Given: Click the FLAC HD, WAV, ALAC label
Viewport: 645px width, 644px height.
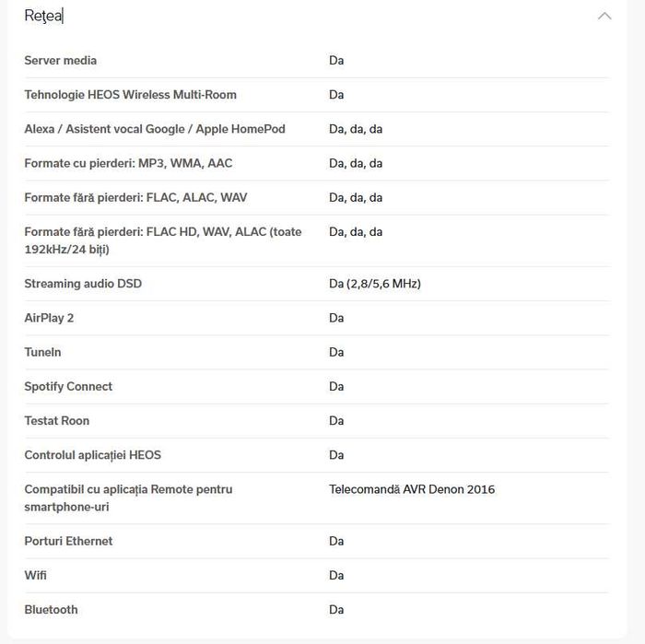Looking at the screenshot, I should 162,240.
